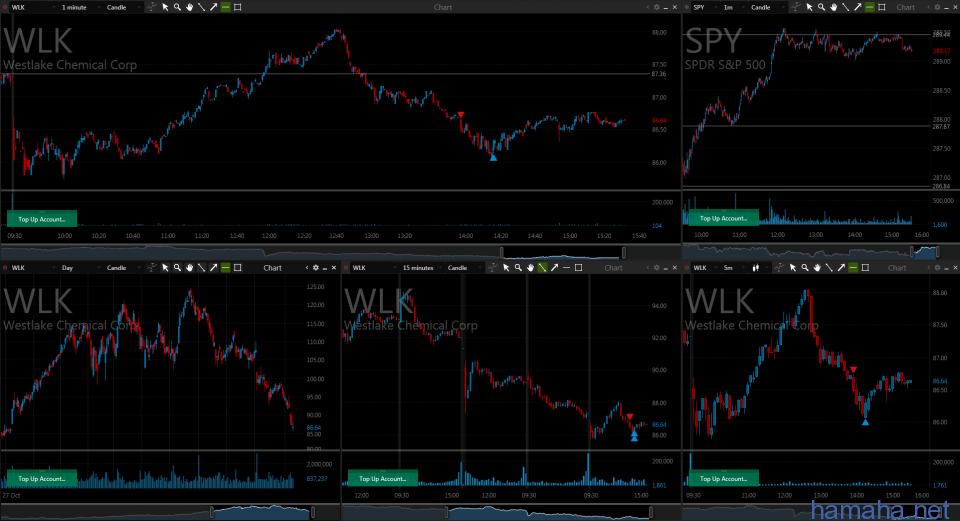
Task: Open the SPY symbol dropdown
Action: [704, 7]
